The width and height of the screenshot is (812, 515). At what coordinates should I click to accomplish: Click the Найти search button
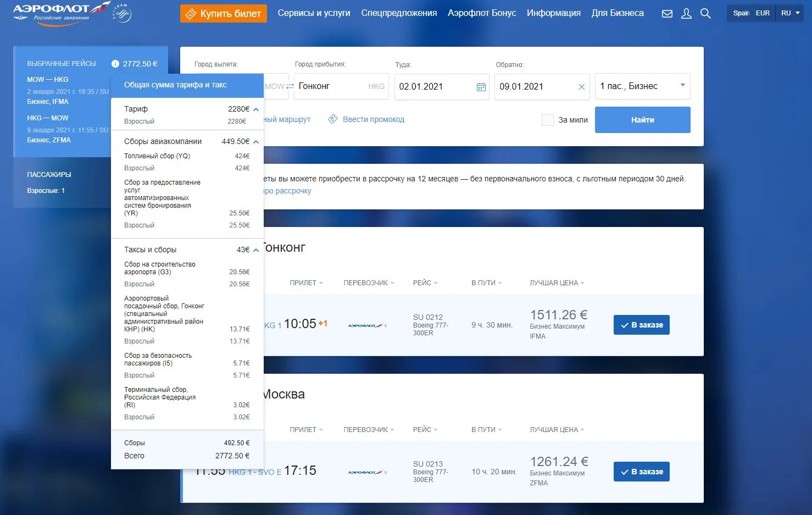(x=642, y=120)
